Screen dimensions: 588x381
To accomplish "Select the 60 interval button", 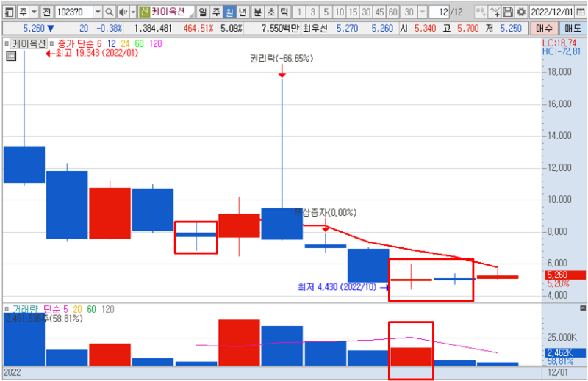I will click(393, 12).
